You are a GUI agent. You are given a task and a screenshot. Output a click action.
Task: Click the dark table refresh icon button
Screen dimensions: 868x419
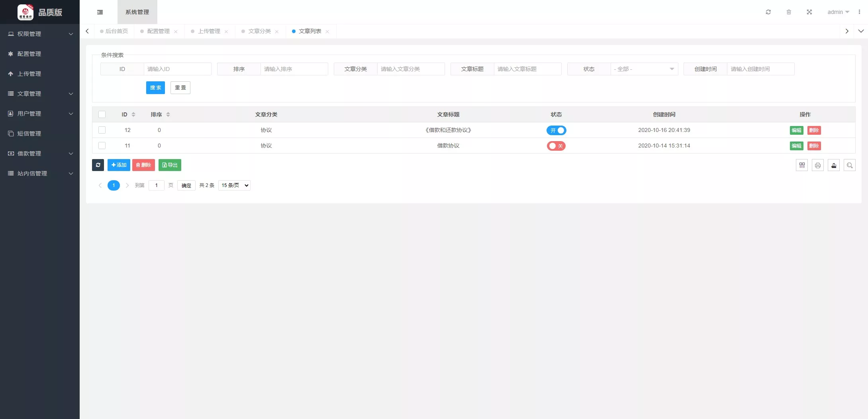(98, 165)
